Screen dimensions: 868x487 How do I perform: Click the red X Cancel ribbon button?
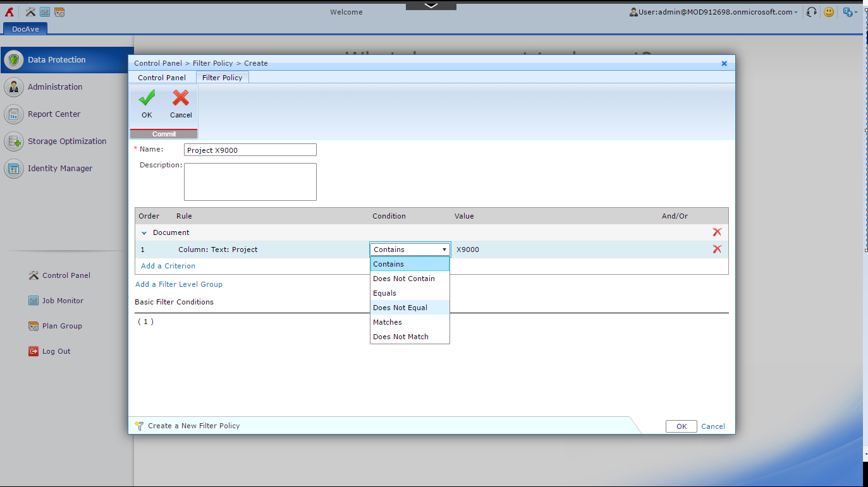pos(181,105)
